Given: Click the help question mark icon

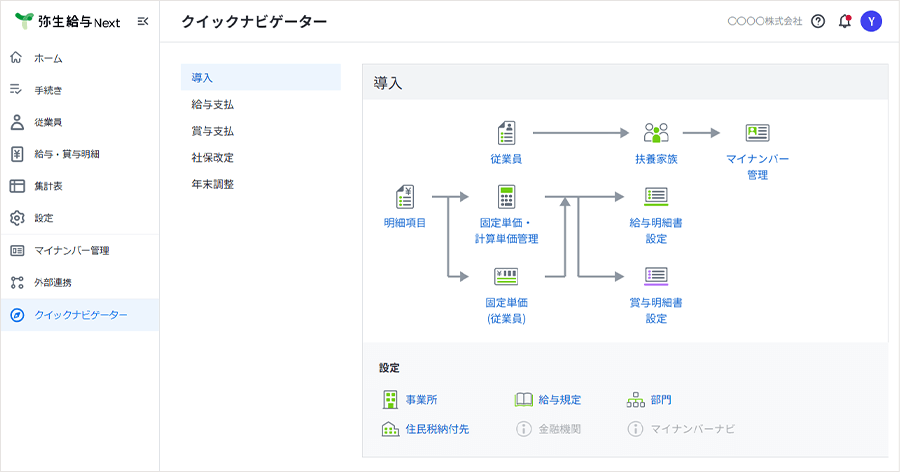Looking at the screenshot, I should coord(818,21).
